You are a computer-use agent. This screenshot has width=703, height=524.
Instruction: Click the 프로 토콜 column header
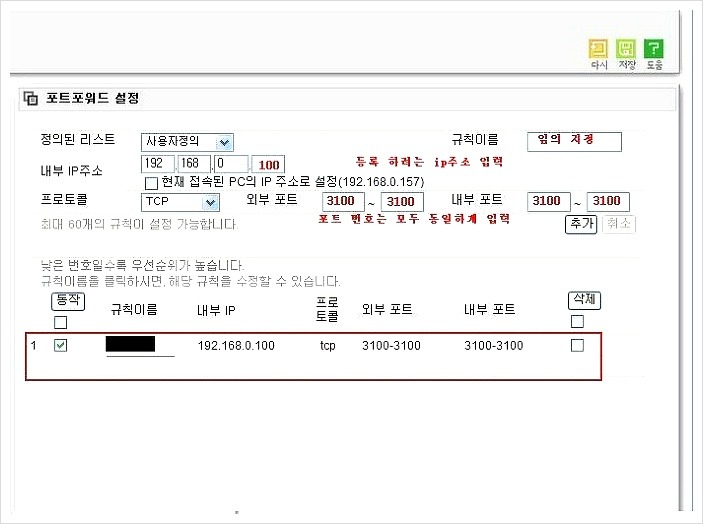point(327,309)
